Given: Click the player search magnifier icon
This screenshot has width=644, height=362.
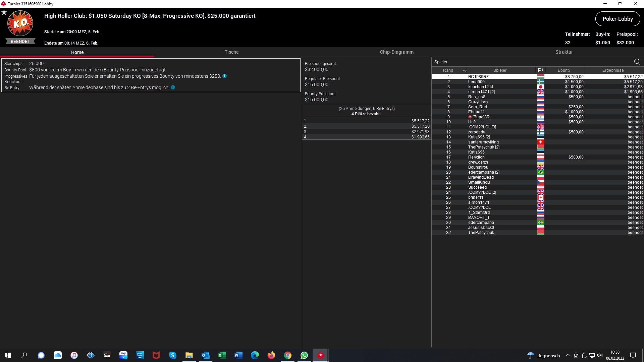Looking at the screenshot, I should click(637, 62).
